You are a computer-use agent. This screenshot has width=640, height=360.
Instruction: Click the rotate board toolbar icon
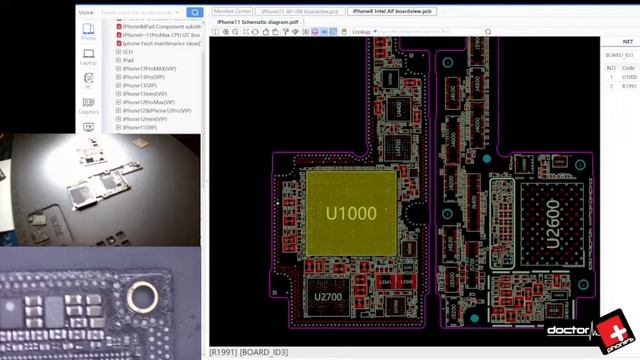[x=255, y=31]
